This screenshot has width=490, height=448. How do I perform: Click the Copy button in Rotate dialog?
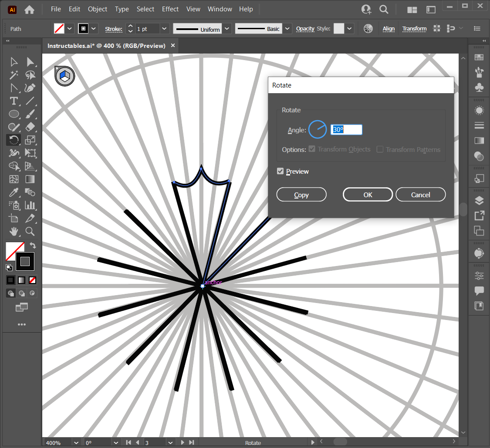(x=301, y=195)
